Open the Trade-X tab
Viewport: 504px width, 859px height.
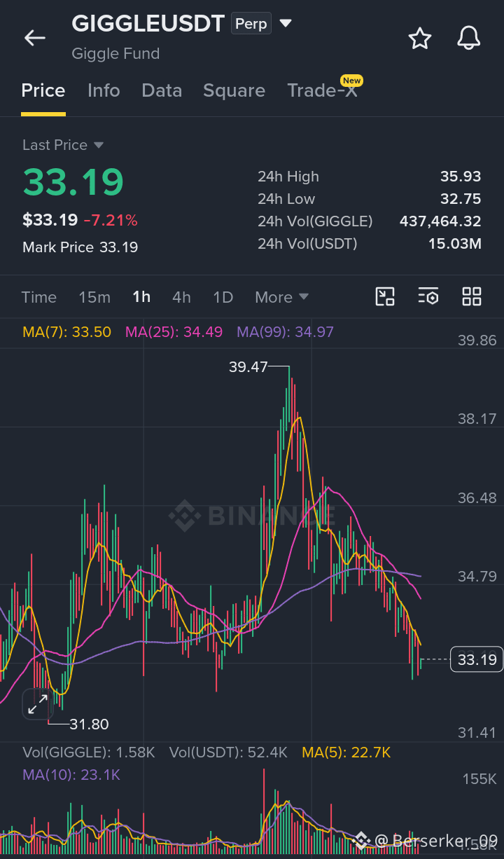tap(323, 90)
